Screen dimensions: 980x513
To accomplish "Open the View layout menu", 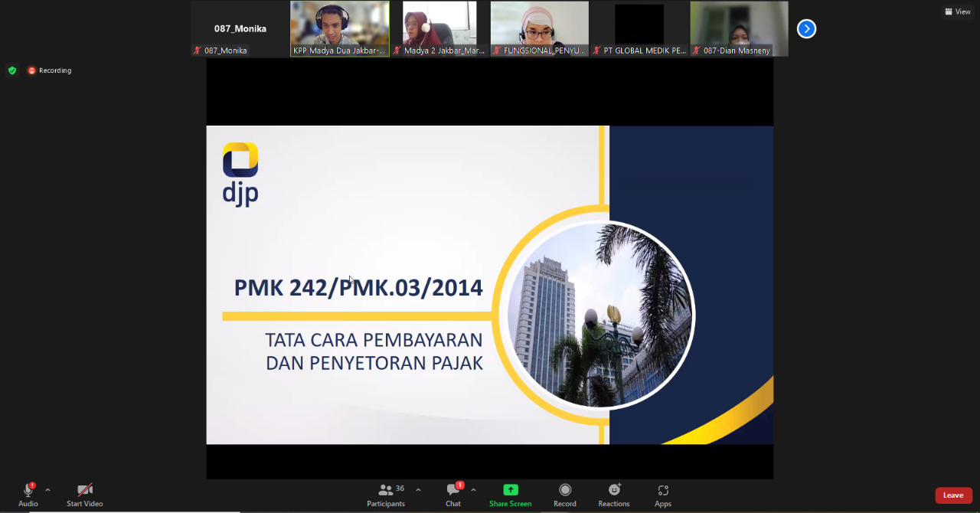I will 958,11.
